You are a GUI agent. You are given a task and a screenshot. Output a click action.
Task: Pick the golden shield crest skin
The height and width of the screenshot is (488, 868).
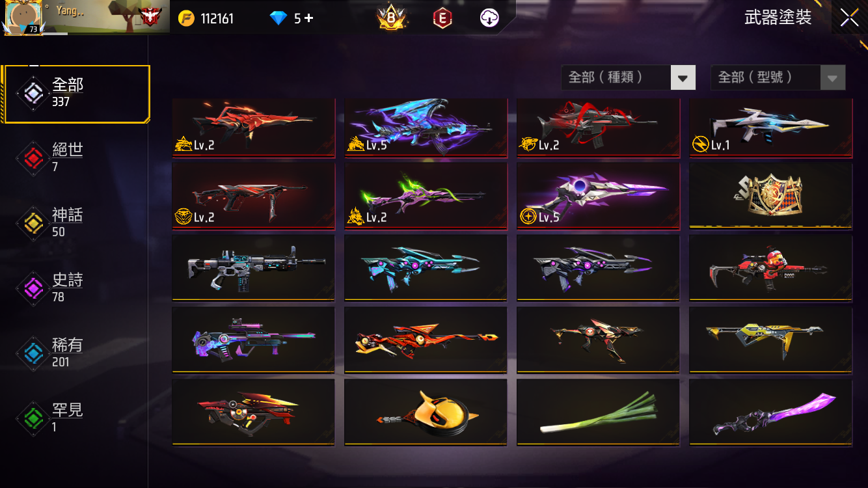[x=770, y=195]
